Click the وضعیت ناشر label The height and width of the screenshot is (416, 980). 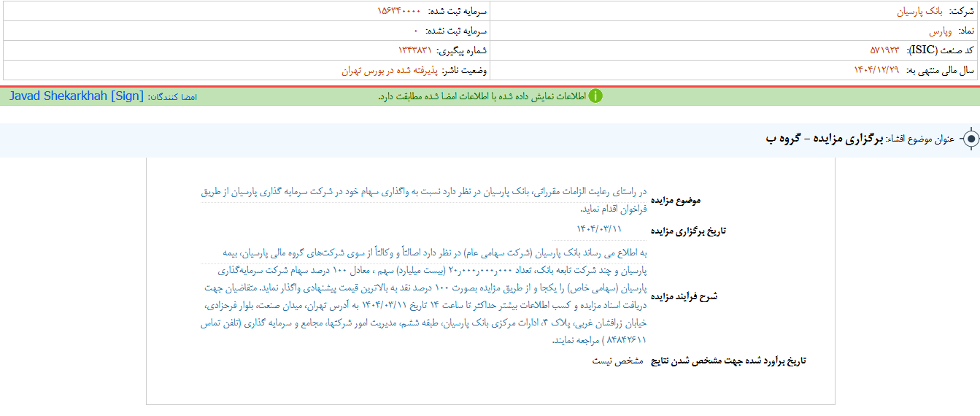(466, 70)
